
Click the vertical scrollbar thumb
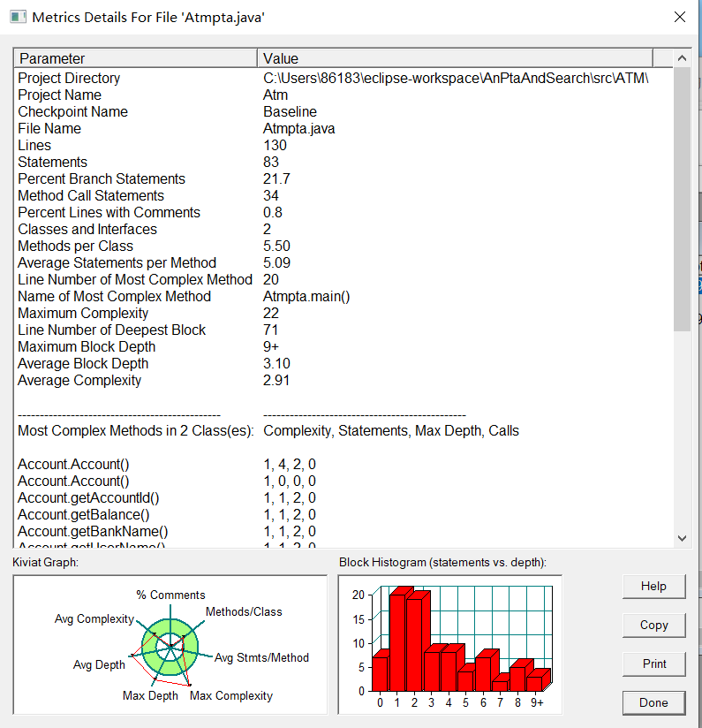pyautogui.click(x=682, y=199)
